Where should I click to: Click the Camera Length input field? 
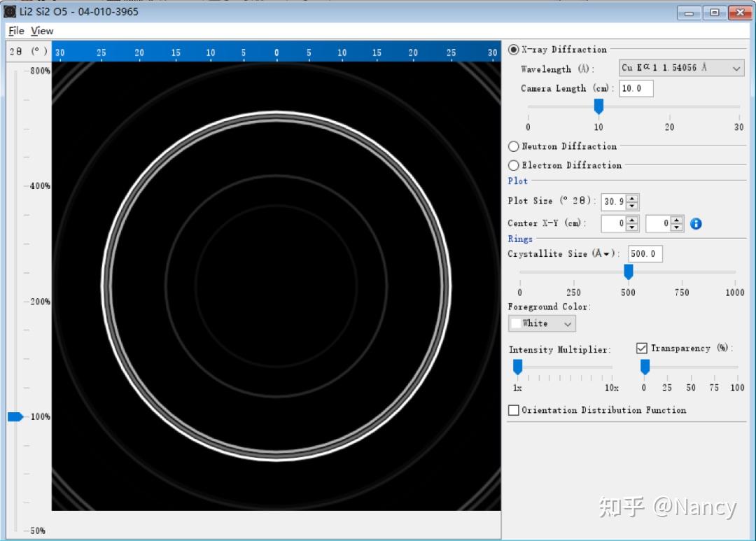(636, 89)
